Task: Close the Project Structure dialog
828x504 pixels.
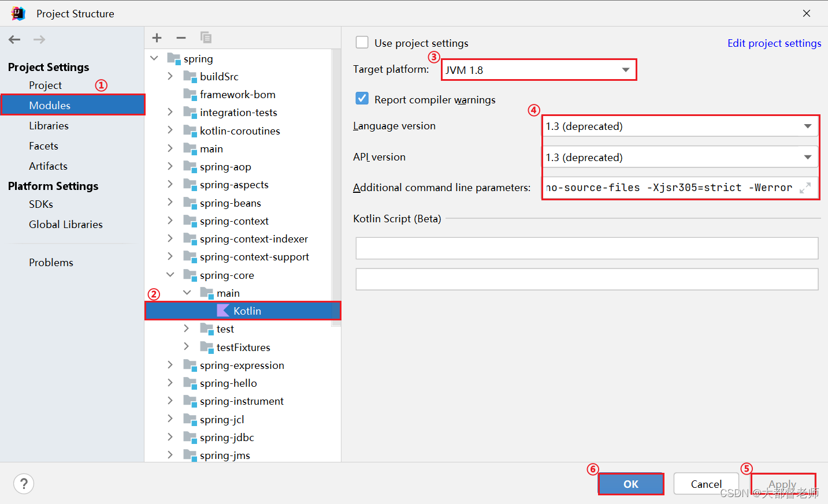Action: tap(807, 13)
